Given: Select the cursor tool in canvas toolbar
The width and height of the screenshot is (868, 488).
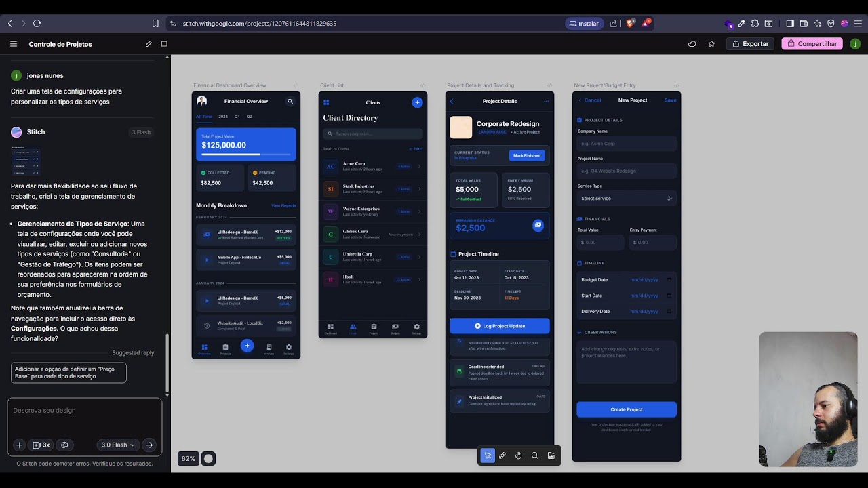Looking at the screenshot, I should 487,455.
